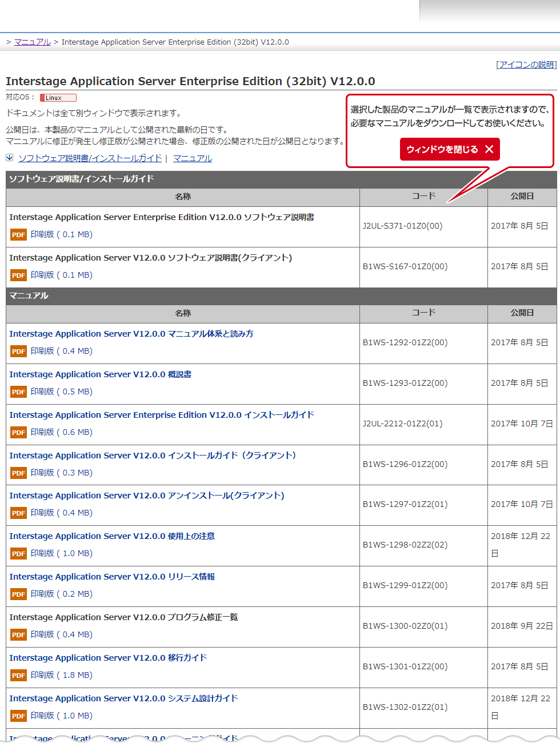Open インストールガイド(クライアント) title link
This screenshot has width=560, height=743.
[x=153, y=456]
